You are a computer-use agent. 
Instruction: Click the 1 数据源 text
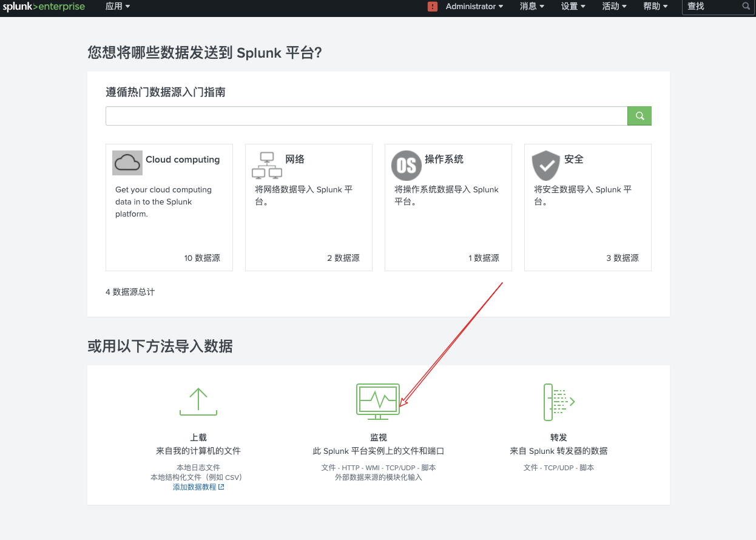pyautogui.click(x=484, y=258)
